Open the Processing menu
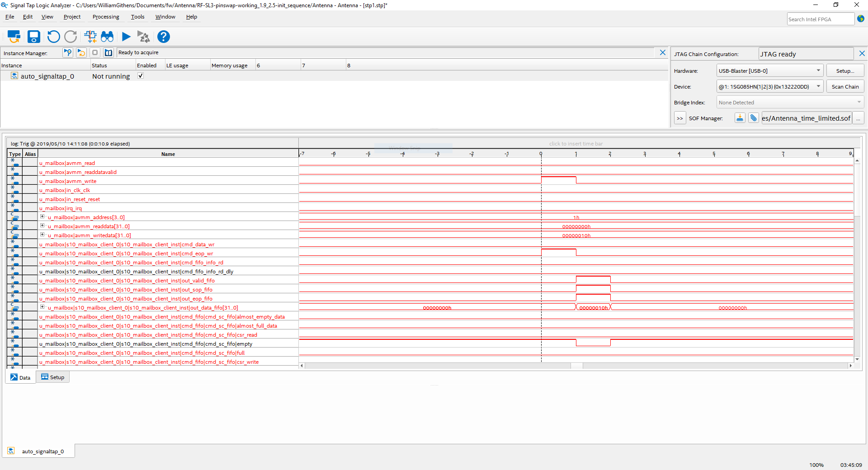Image resolution: width=868 pixels, height=470 pixels. point(106,17)
